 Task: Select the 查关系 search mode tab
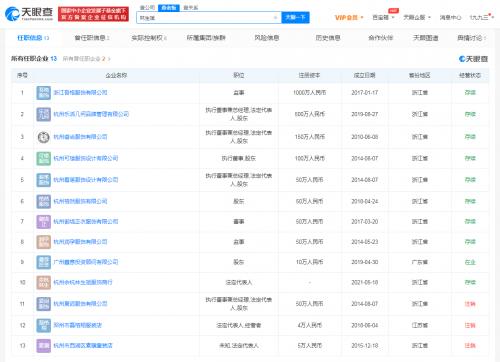[x=191, y=7]
